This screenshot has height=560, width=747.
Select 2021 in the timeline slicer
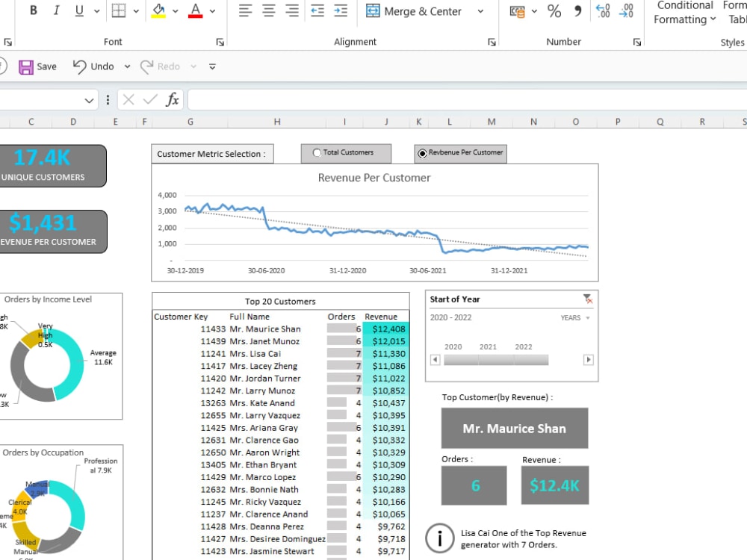tap(496, 360)
